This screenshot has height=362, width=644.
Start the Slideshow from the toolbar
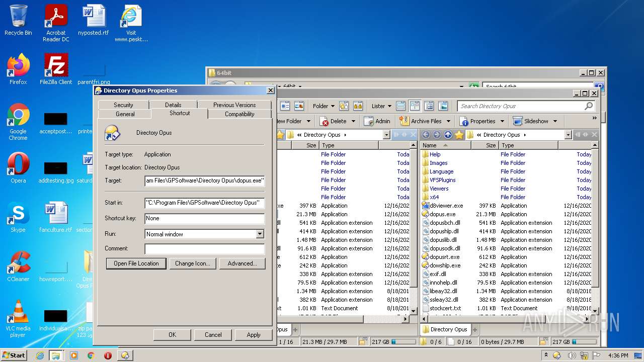click(x=531, y=121)
